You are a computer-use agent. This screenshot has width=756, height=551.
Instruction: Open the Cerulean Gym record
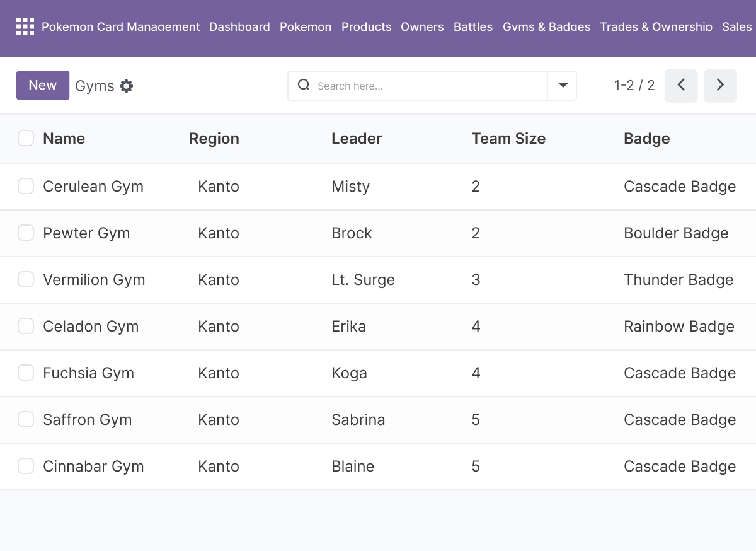click(93, 187)
